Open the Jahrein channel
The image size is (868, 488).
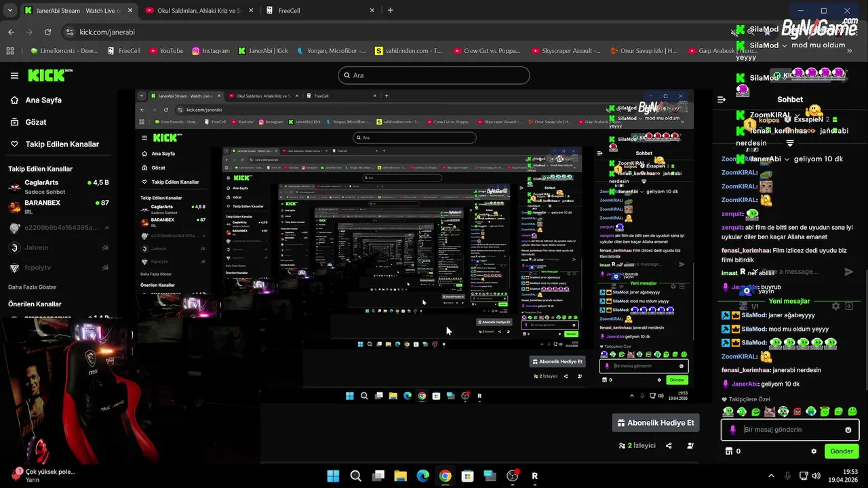(58, 248)
